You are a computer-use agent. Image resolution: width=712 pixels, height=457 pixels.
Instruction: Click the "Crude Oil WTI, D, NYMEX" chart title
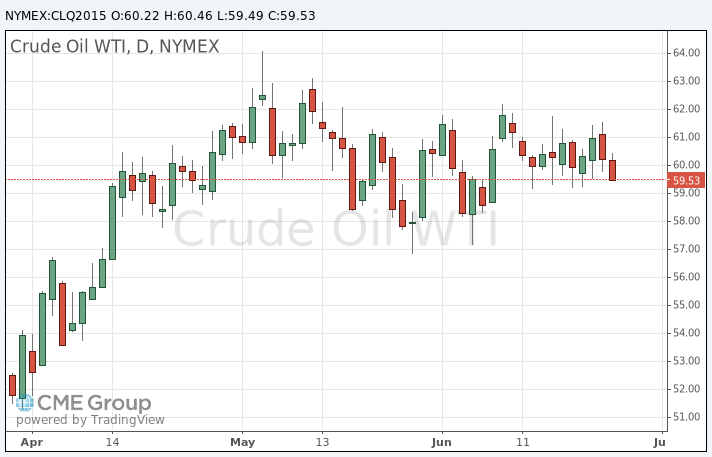[113, 46]
